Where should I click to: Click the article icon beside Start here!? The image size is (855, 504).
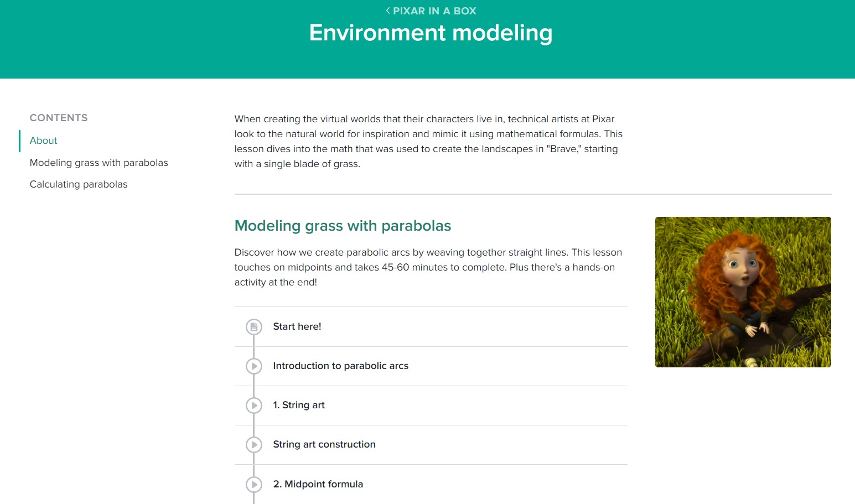254,327
